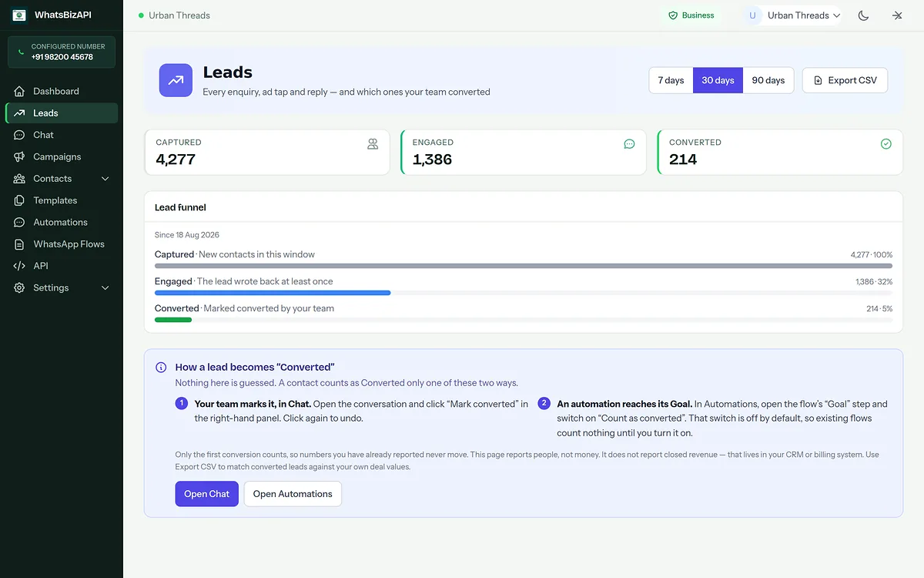This screenshot has height=578, width=924.
Task: Click the phone icon beside configured number
Action: (21, 52)
